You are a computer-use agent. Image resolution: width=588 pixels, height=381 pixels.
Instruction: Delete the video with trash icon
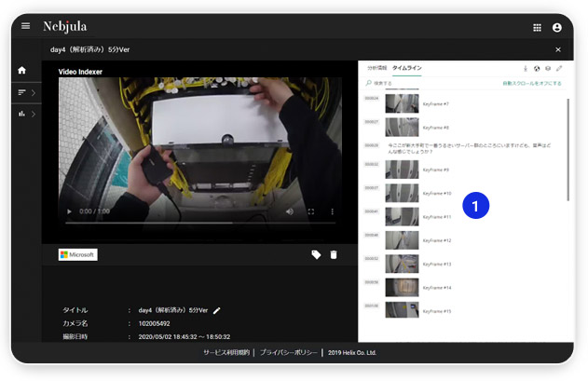click(334, 254)
